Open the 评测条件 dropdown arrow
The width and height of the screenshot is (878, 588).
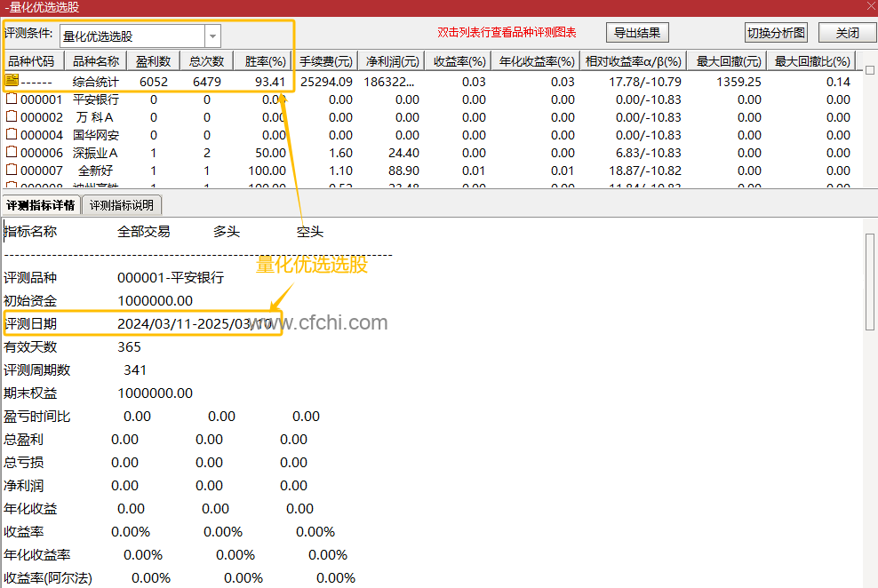[x=212, y=36]
